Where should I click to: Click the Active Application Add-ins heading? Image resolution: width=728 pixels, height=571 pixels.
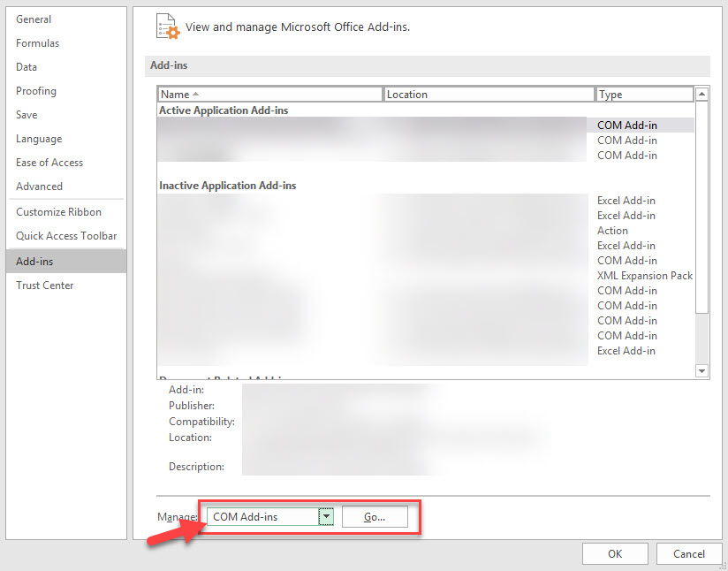(224, 110)
